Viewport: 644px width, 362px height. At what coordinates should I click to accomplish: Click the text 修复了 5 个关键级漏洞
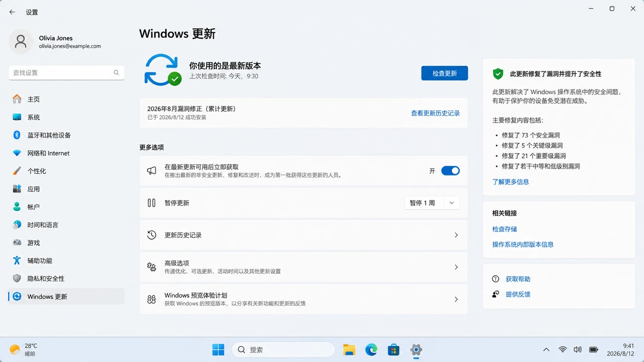point(532,146)
